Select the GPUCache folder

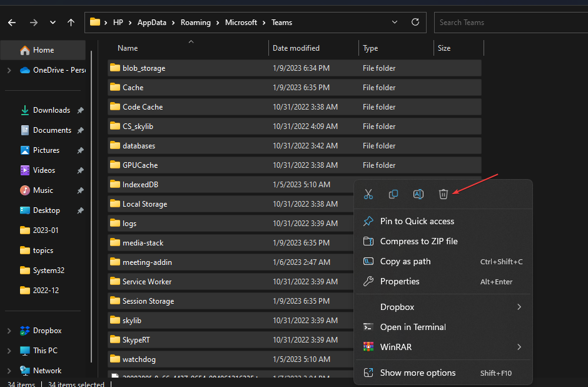(x=295, y=165)
